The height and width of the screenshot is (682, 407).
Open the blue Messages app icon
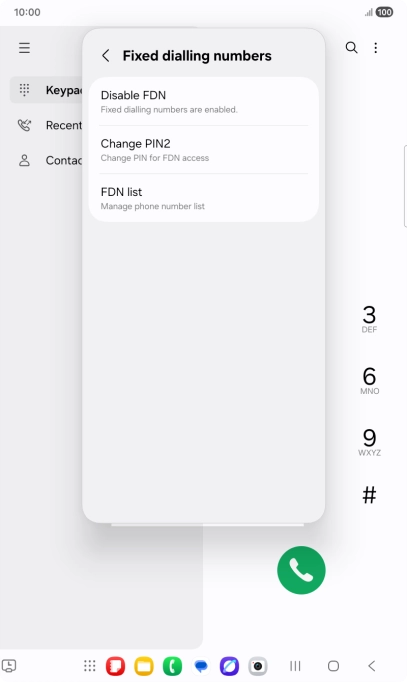click(201, 666)
